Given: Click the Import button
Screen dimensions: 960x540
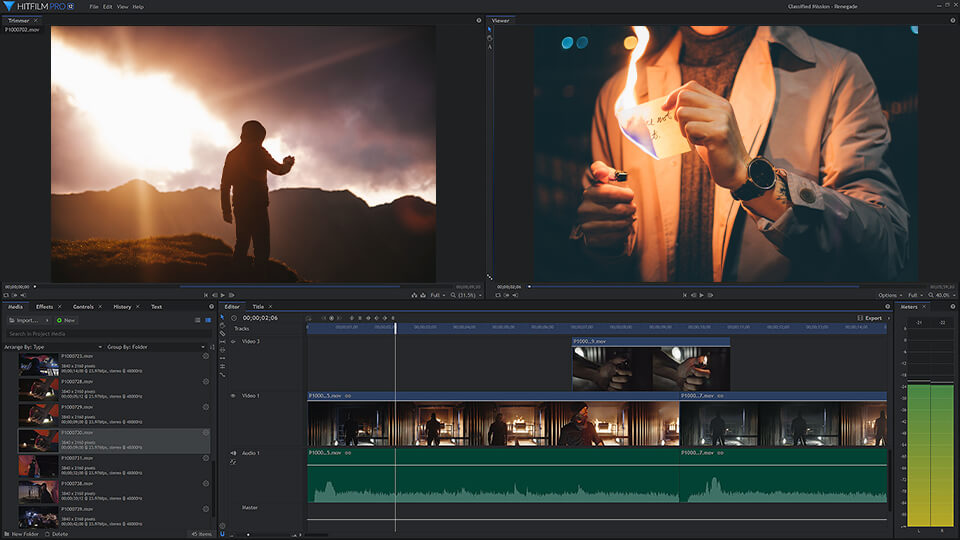Looking at the screenshot, I should (x=26, y=320).
